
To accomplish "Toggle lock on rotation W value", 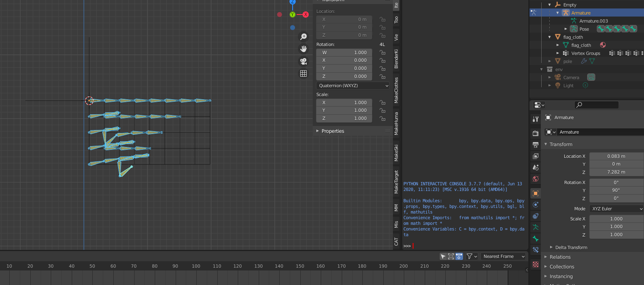I will [x=382, y=52].
